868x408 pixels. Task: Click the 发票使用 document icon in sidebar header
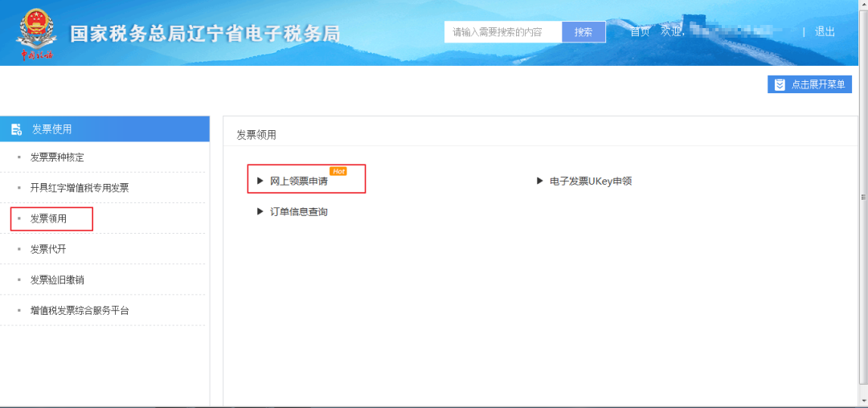(17, 129)
